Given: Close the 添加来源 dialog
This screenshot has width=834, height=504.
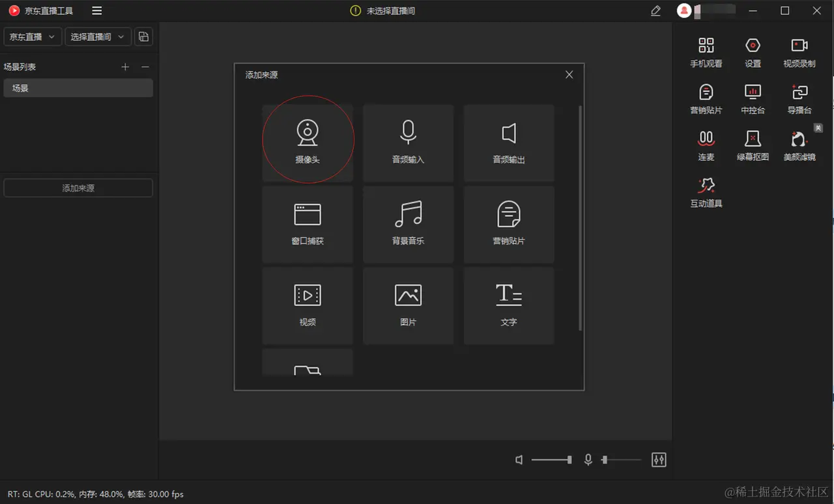Looking at the screenshot, I should [569, 75].
